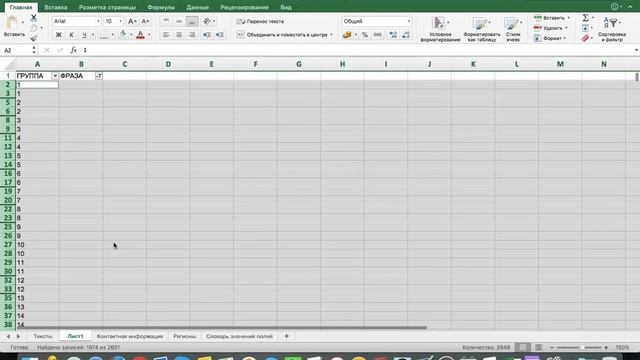Open Сортировка и фильтр menu
Screen dimensions: 640x360
[612, 29]
